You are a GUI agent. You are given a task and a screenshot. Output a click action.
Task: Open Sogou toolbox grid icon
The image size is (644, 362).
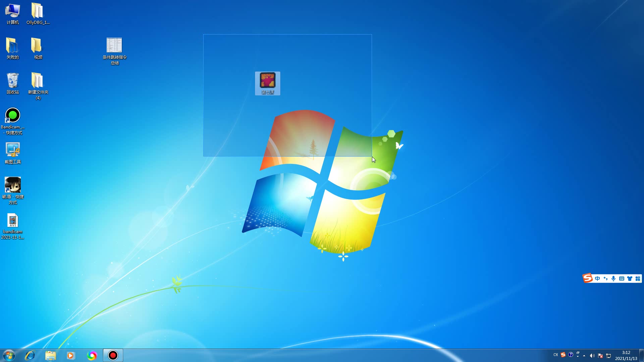point(638,279)
